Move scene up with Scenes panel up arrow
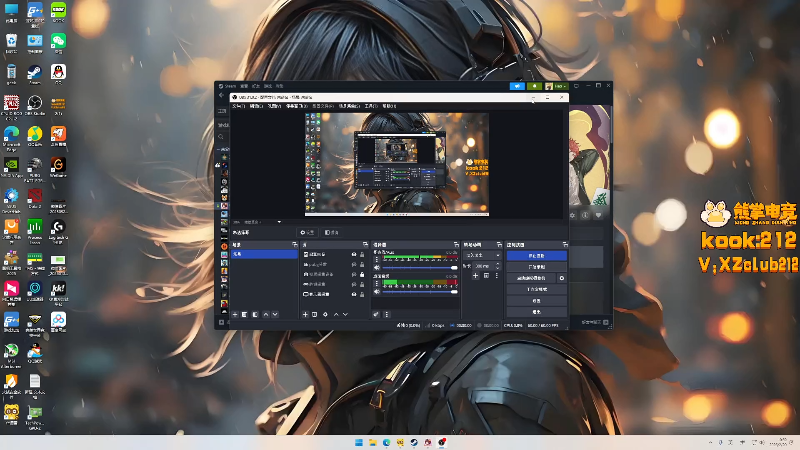The image size is (800, 450). click(266, 315)
